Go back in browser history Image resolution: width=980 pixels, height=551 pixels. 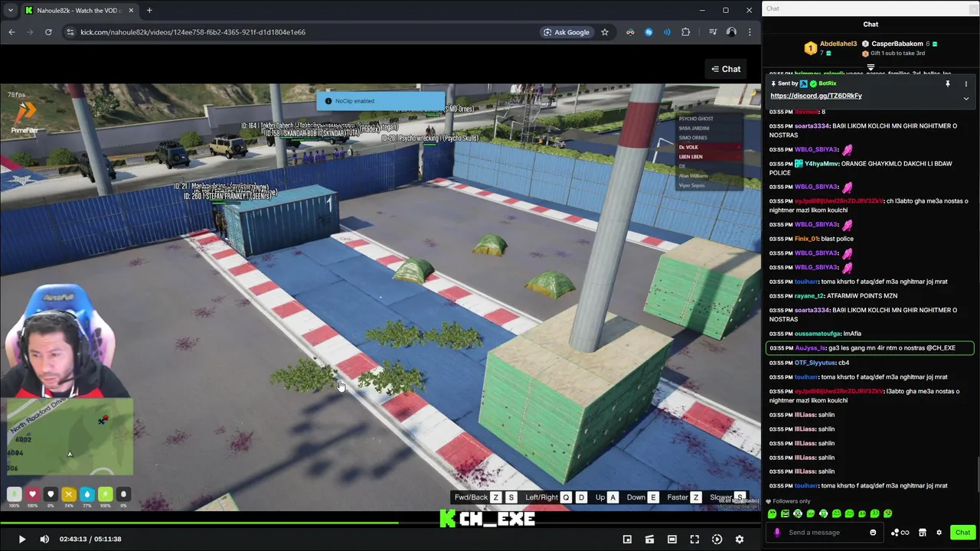click(11, 32)
